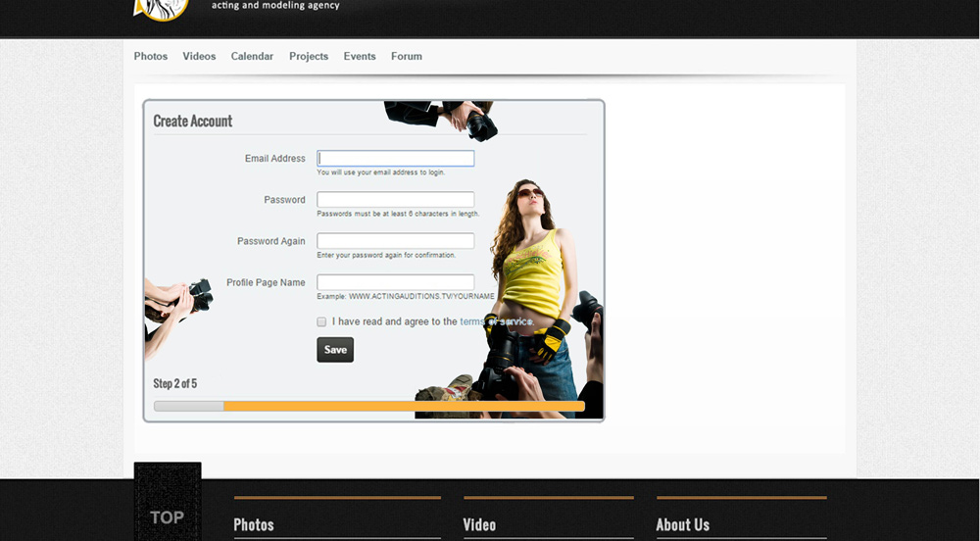Click the email login hint text

point(380,172)
